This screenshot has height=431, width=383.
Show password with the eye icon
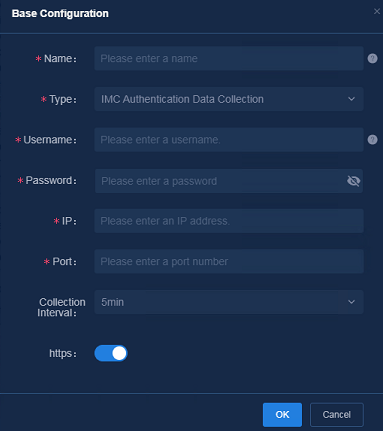click(x=353, y=181)
